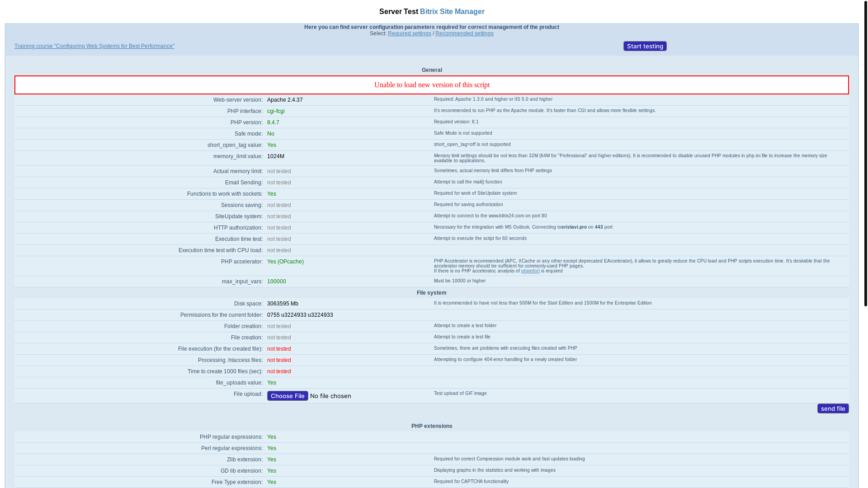868x488 pixels.
Task: Click the memory_limit value '1024M'
Action: pyautogui.click(x=276, y=156)
